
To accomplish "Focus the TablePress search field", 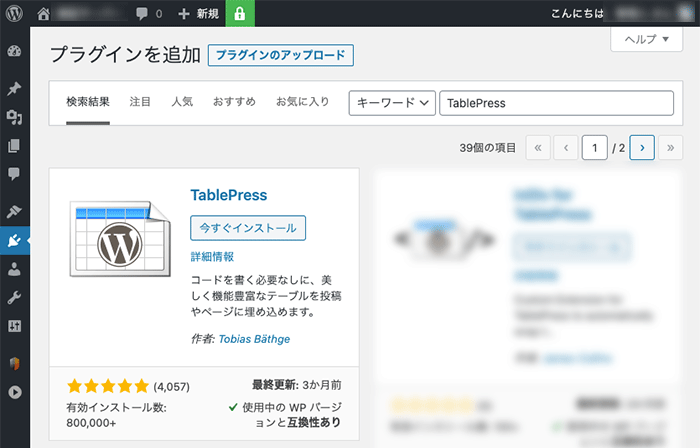I will tap(556, 103).
